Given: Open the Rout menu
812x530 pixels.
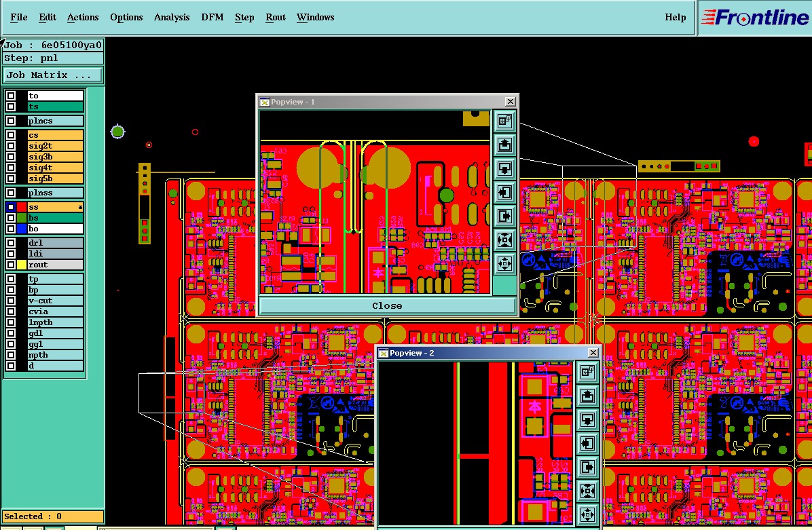Looking at the screenshot, I should [276, 17].
